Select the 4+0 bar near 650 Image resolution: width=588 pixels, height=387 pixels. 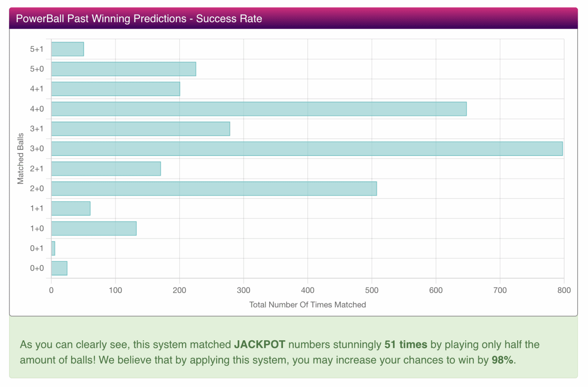click(x=259, y=109)
